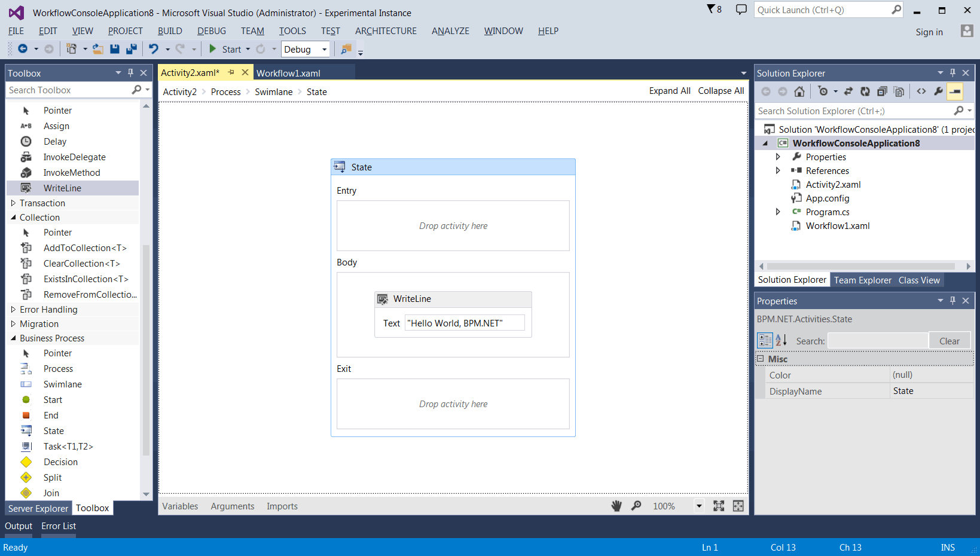Refresh the Solution Explorer tree

[x=865, y=91]
